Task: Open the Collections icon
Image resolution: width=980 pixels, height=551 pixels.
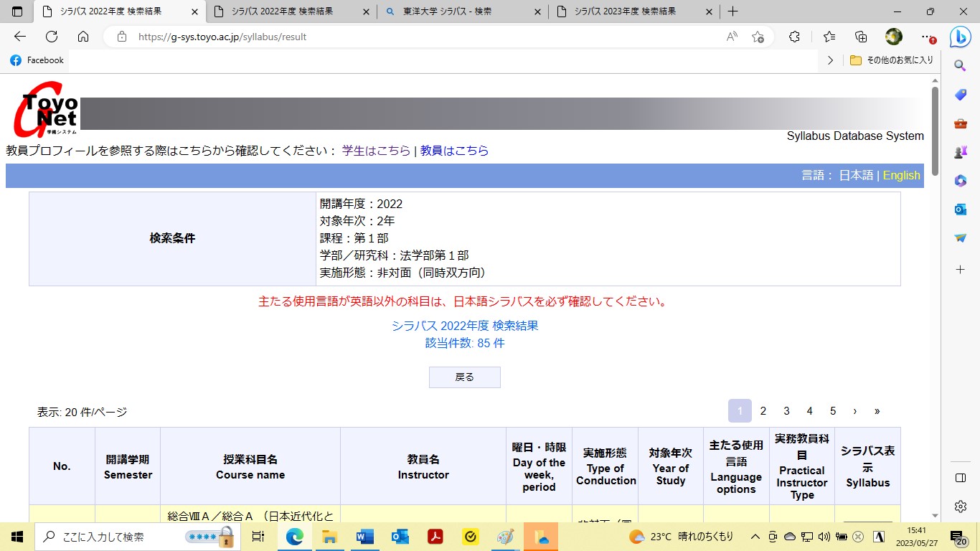Action: click(x=862, y=37)
